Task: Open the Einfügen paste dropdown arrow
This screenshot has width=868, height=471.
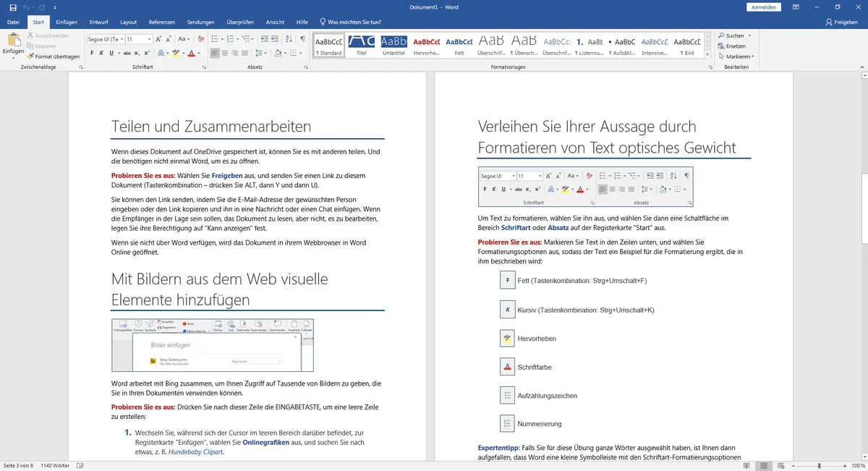Action: (13, 57)
